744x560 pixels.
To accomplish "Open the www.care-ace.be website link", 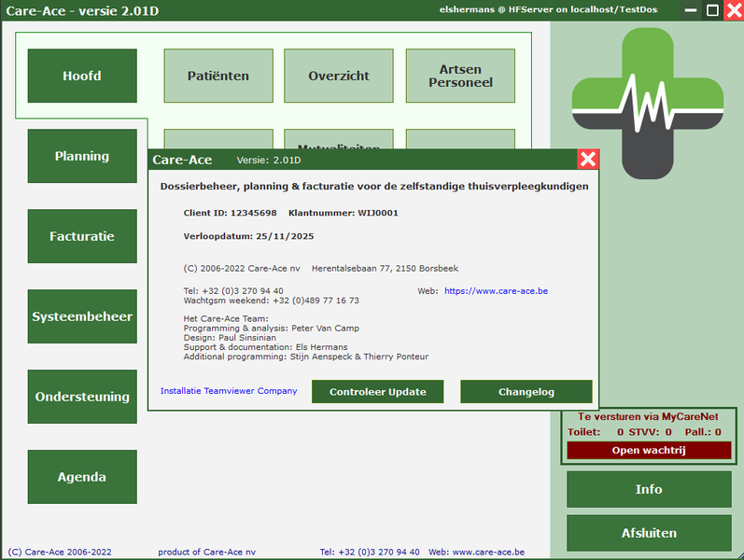I will pos(496,291).
